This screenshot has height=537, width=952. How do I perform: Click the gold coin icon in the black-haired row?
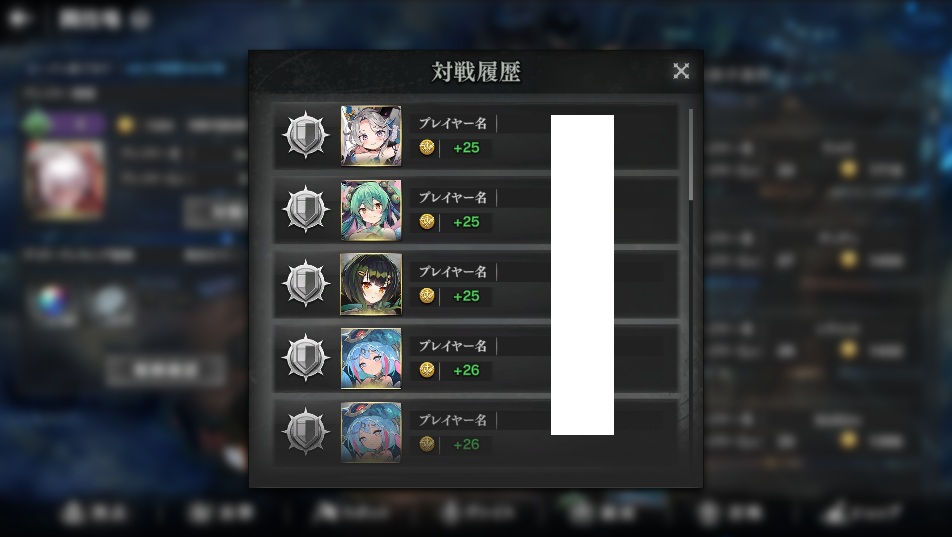click(427, 296)
